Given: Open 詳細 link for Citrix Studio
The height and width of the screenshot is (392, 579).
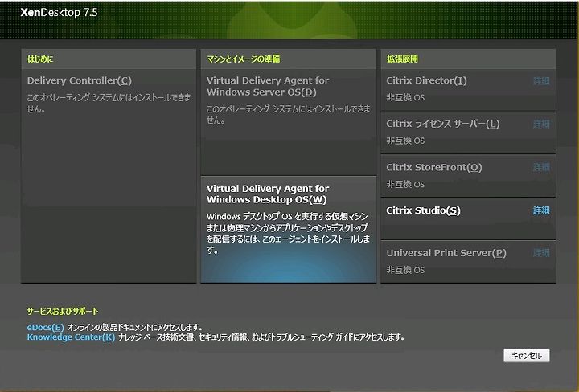Looking at the screenshot, I should [541, 210].
